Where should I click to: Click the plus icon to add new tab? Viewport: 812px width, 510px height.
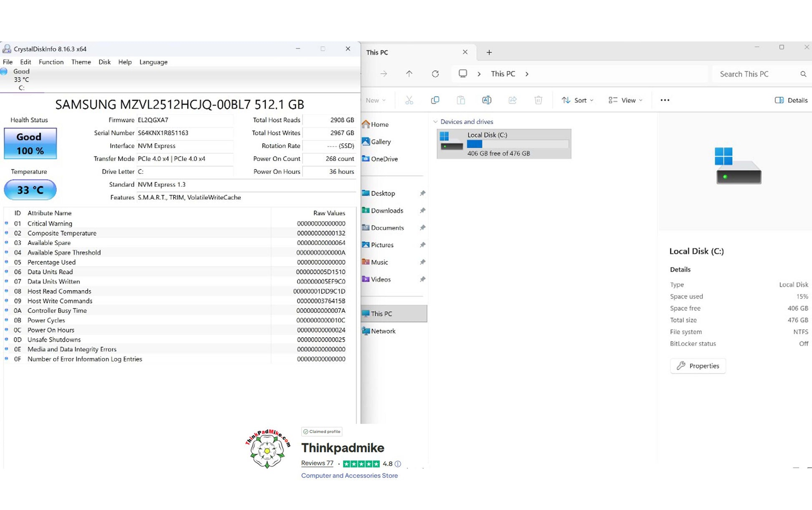pos(489,52)
